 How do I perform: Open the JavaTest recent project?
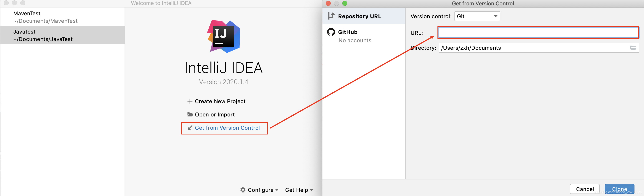coord(62,35)
